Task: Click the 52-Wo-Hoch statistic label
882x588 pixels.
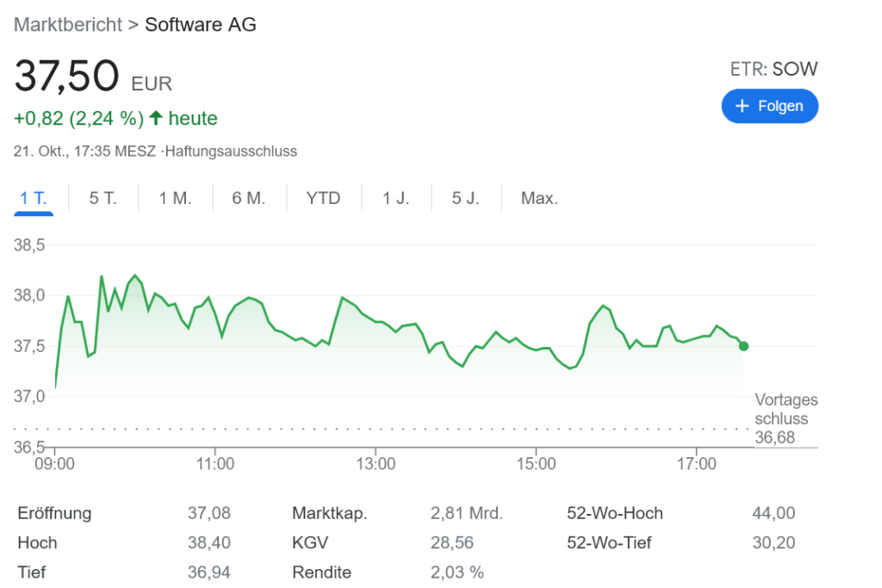Action: click(x=615, y=514)
